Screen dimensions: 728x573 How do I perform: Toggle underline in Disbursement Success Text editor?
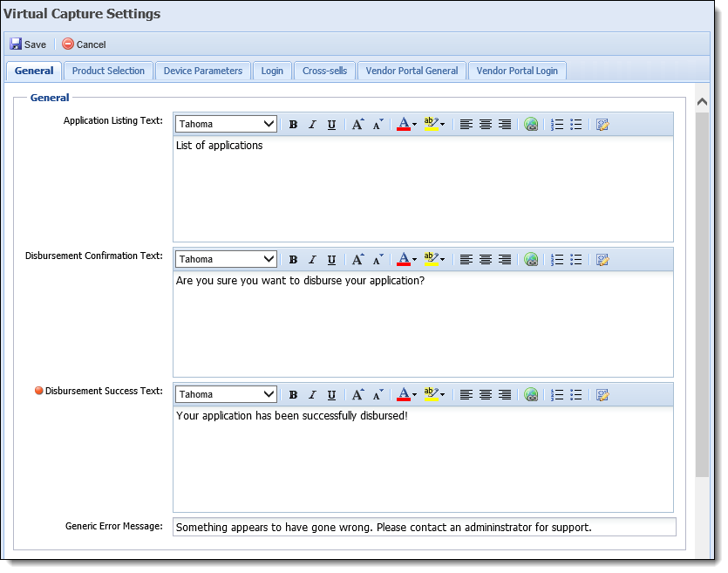pos(331,395)
